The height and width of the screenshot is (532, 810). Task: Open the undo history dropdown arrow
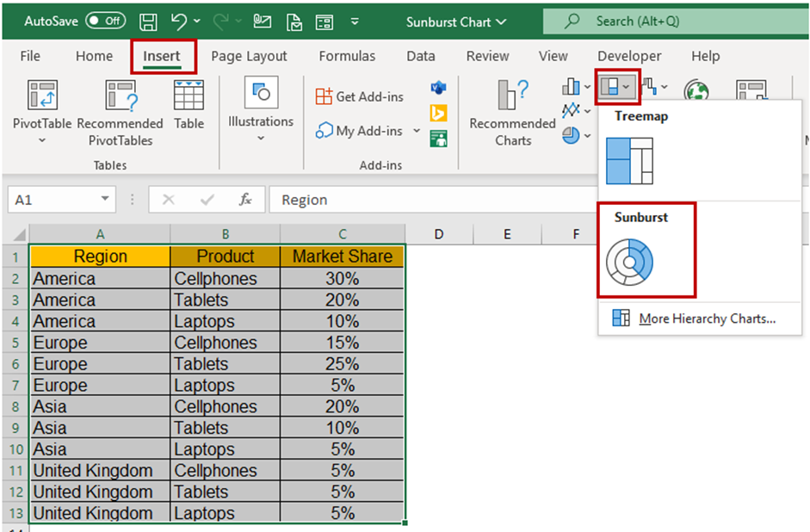coord(197,22)
